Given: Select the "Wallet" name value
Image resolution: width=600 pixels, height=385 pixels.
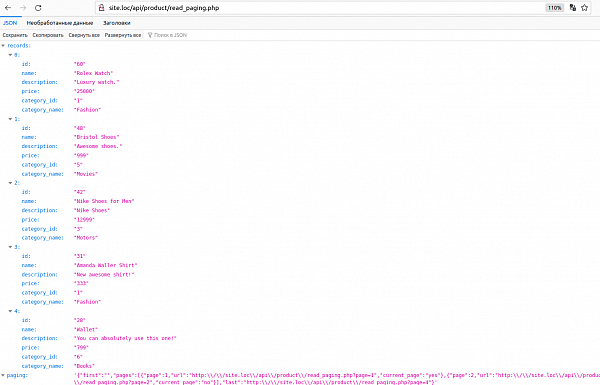Looking at the screenshot, I should click(86, 329).
